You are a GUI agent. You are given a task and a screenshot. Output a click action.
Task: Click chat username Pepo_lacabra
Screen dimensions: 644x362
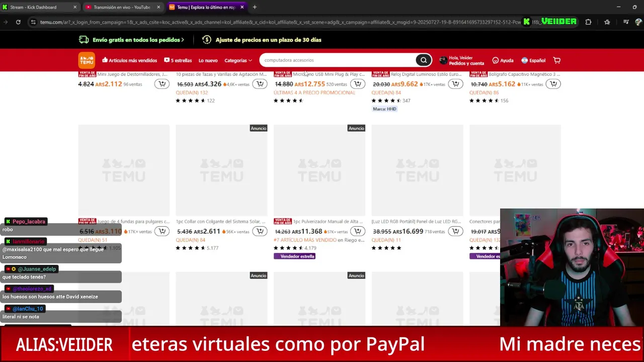tap(29, 222)
